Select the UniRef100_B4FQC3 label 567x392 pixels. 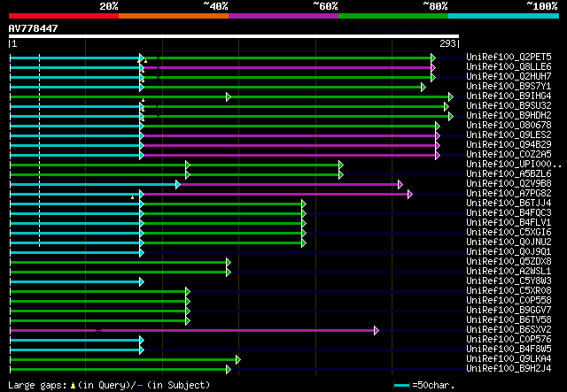pyautogui.click(x=509, y=213)
